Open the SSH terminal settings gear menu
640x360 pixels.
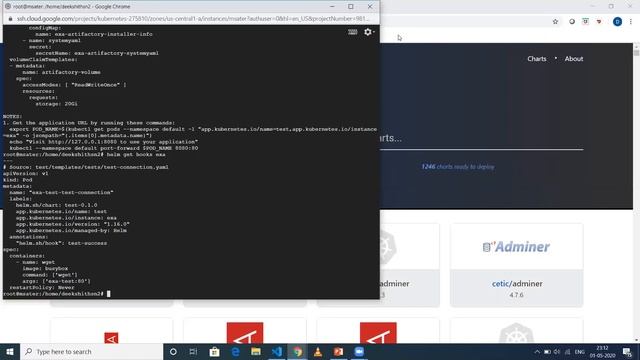368,32
